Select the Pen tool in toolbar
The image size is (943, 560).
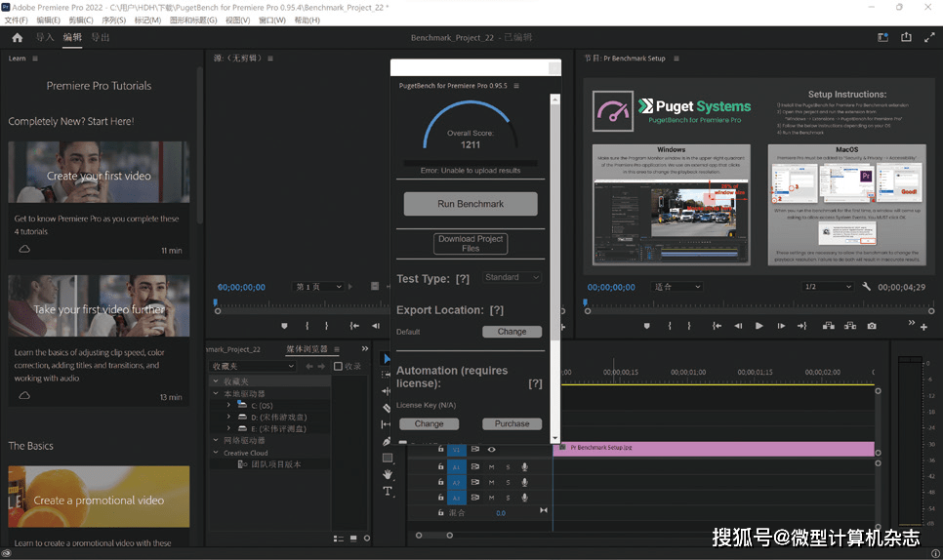point(387,441)
